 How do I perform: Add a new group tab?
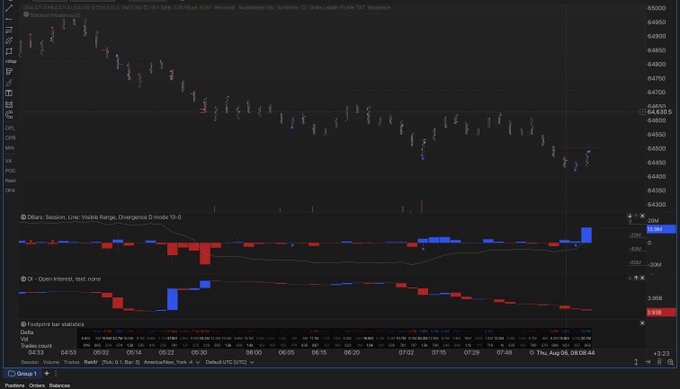coord(47,373)
